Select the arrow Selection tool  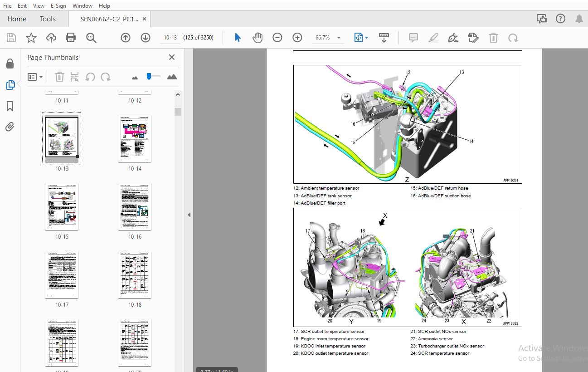pos(238,38)
